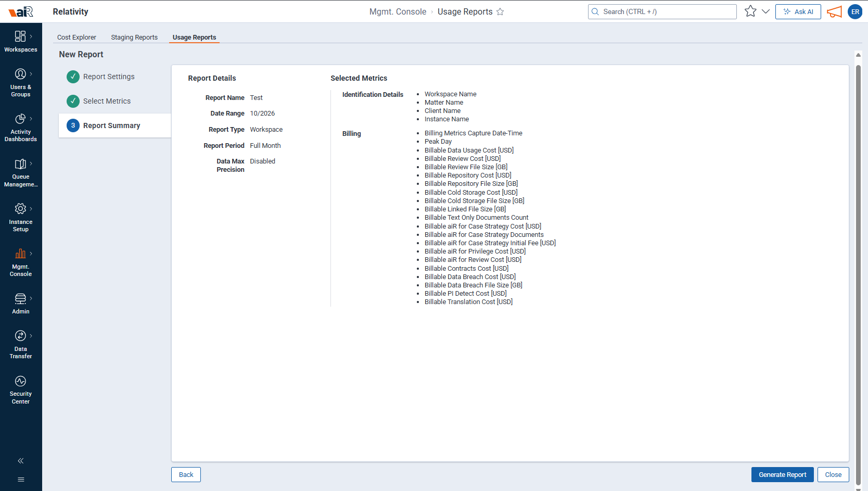868x491 pixels.
Task: Open Data Transfer sidebar icon
Action: pyautogui.click(x=20, y=336)
